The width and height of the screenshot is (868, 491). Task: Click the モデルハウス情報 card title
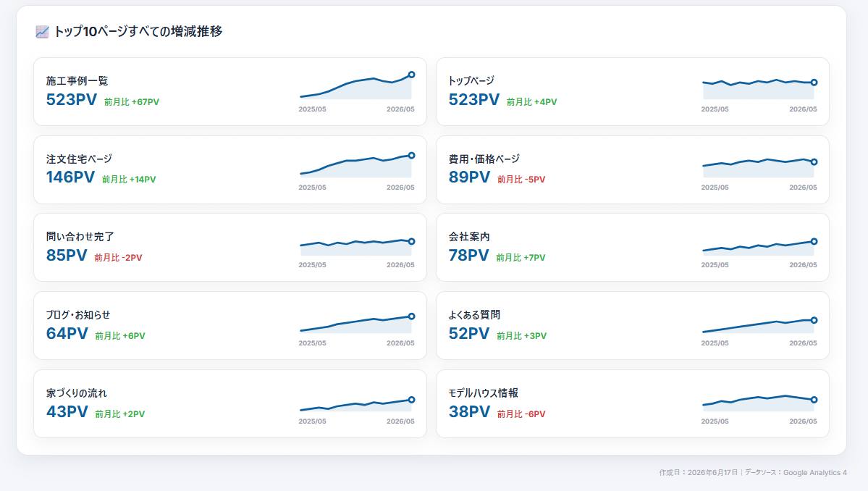click(484, 393)
